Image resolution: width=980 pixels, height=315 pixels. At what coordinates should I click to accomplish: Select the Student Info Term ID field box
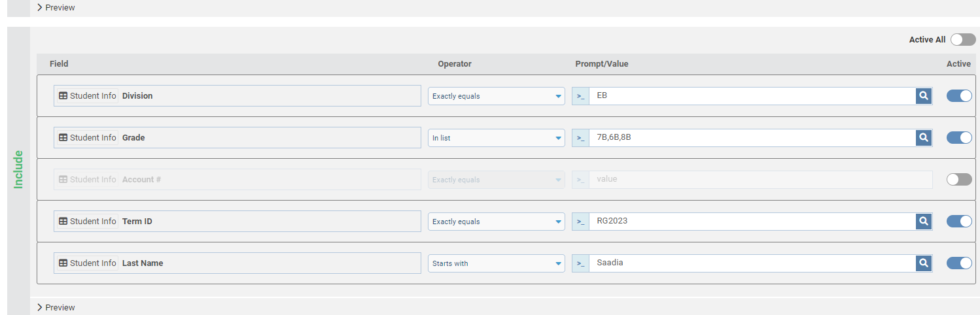click(237, 222)
